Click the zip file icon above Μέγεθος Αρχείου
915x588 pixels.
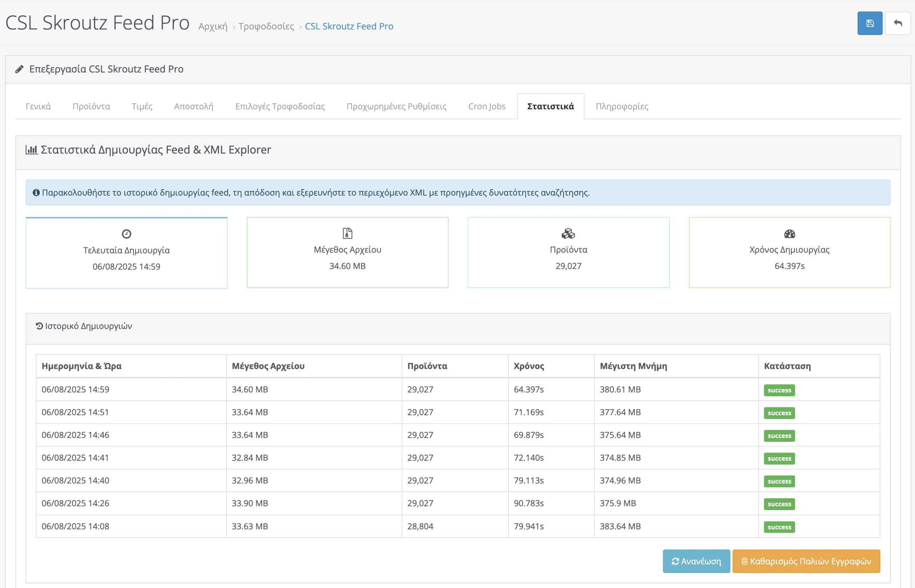coord(347,233)
